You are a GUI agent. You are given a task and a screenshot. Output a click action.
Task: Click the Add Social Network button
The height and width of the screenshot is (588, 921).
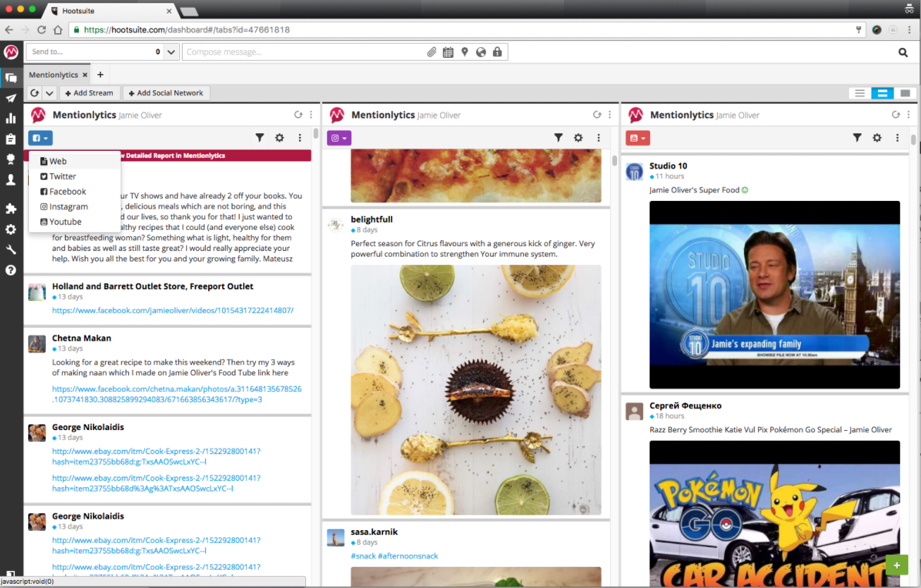tap(166, 93)
